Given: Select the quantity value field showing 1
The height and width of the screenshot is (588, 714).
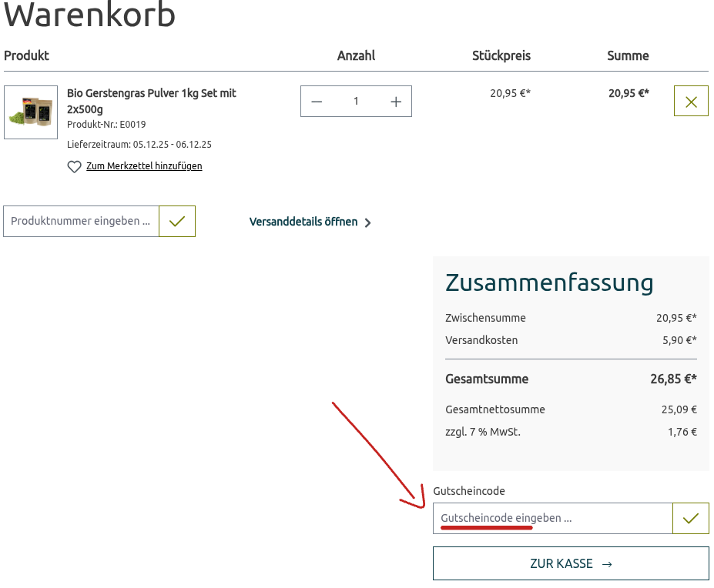Looking at the screenshot, I should coord(356,101).
